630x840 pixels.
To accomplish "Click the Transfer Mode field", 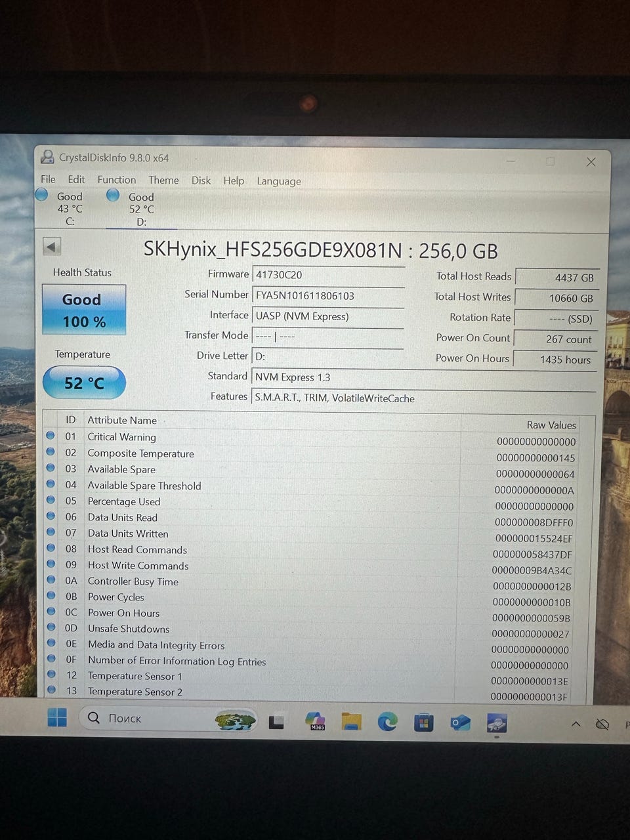I will click(x=328, y=336).
